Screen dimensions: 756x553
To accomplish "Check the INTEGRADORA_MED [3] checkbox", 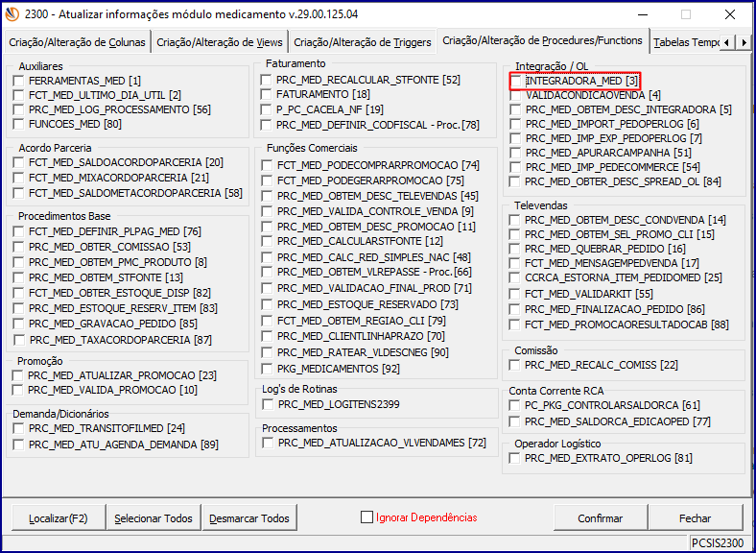I will 516,81.
